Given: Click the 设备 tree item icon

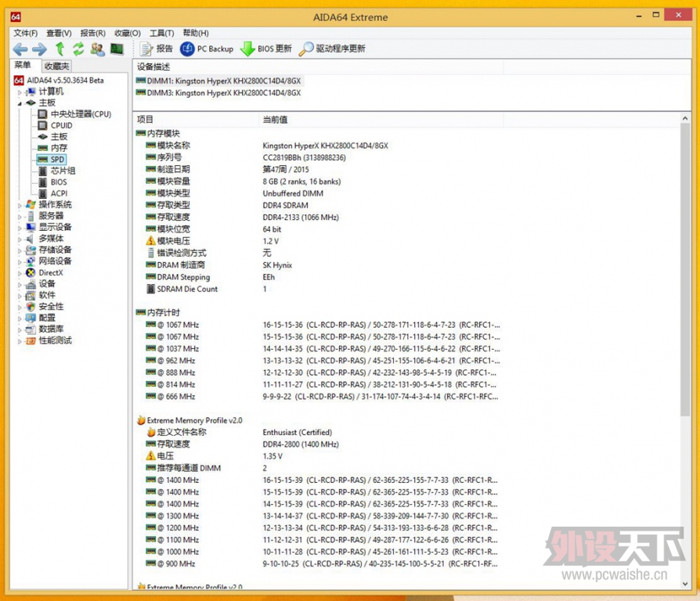Looking at the screenshot, I should (x=31, y=284).
